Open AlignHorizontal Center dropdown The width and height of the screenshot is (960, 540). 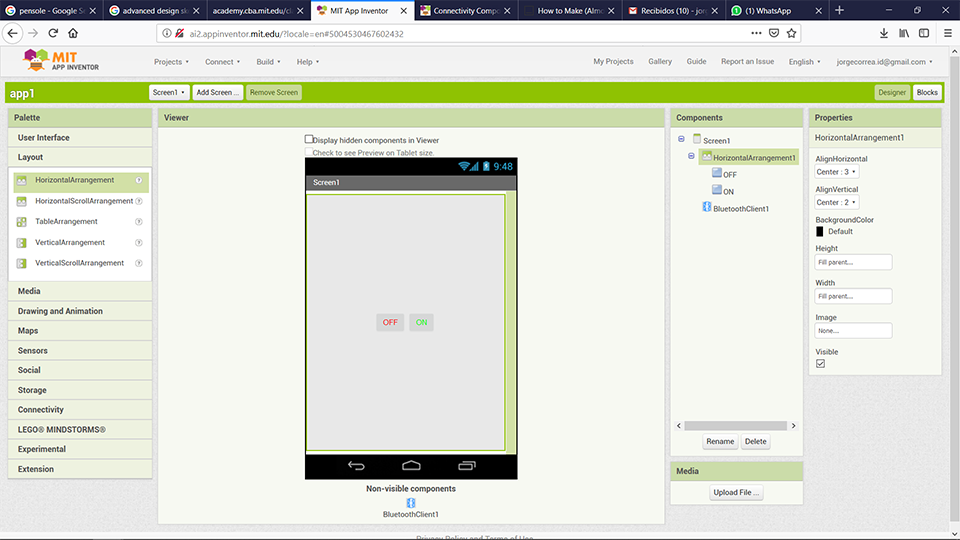[836, 172]
